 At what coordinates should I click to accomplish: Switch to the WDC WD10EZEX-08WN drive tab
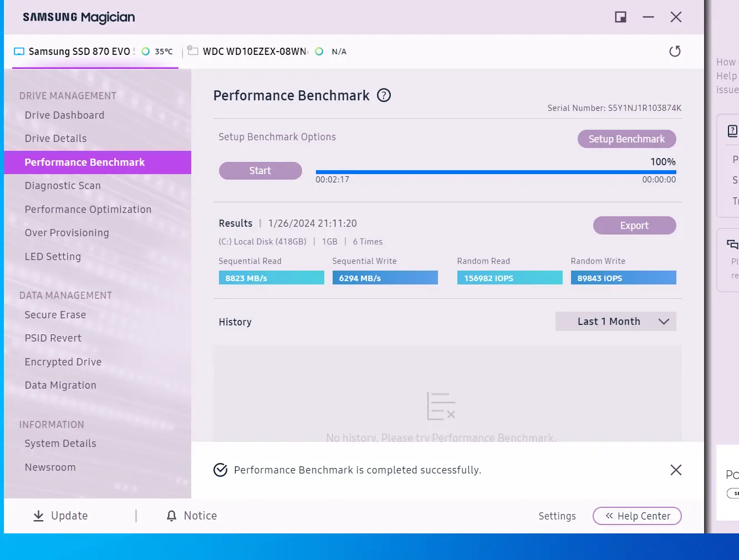267,52
